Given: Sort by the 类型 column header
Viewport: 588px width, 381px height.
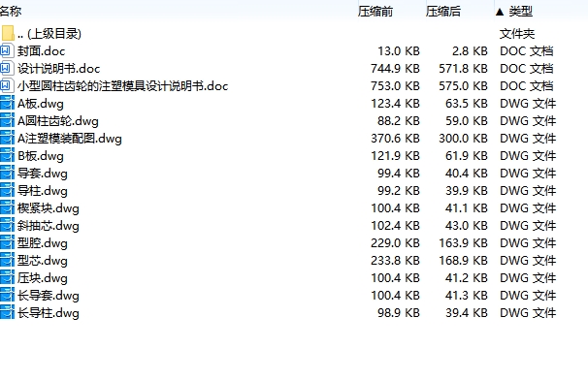Looking at the screenshot, I should (520, 12).
